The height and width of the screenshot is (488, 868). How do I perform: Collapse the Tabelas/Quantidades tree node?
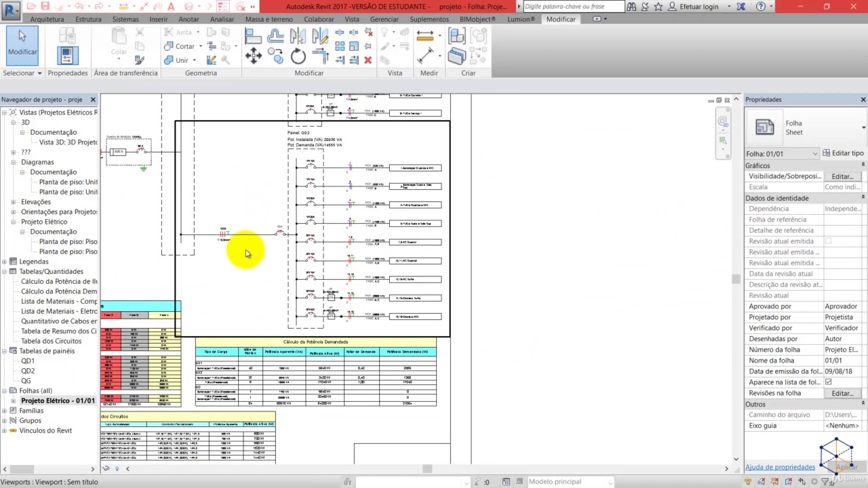pyautogui.click(x=5, y=271)
